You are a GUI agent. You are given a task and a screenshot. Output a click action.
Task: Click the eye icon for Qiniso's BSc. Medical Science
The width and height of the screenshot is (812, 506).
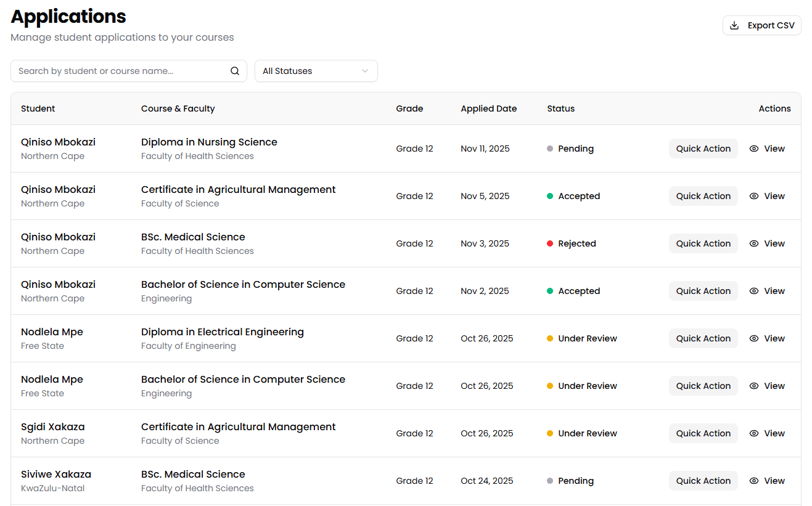(x=753, y=243)
